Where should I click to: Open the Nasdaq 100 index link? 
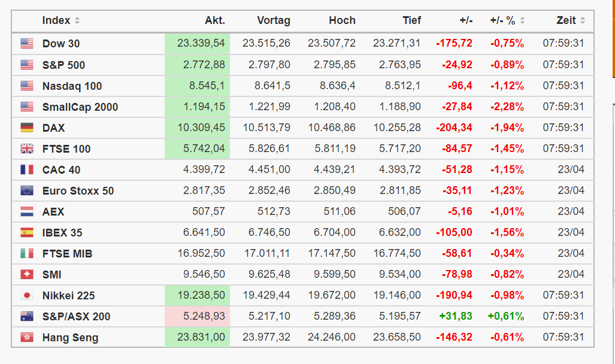pyautogui.click(x=72, y=86)
